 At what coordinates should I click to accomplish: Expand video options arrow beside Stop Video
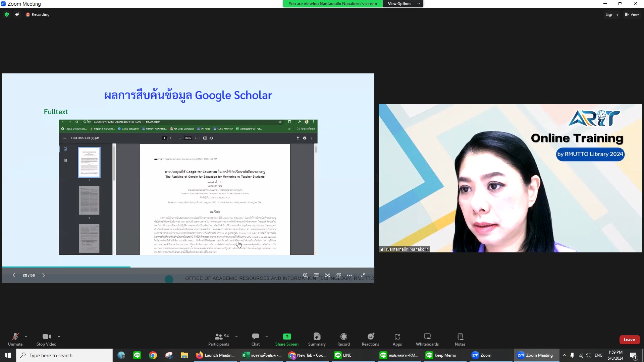[x=59, y=337]
